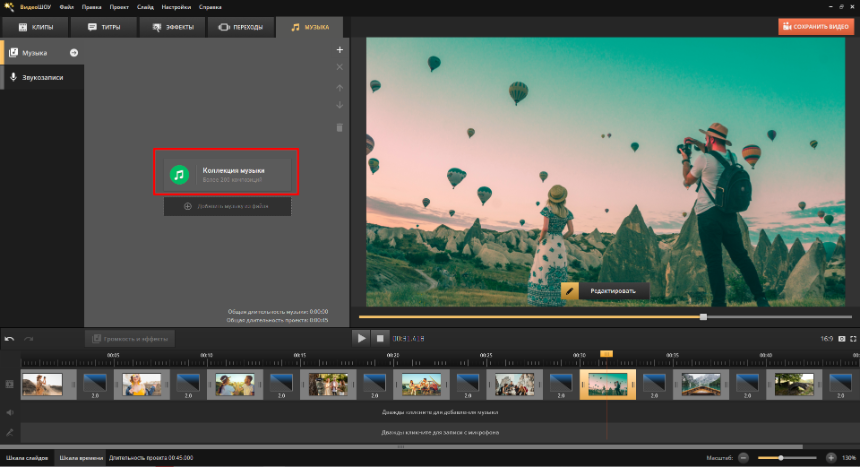
Task: Open the Слайд menu
Action: (x=145, y=7)
